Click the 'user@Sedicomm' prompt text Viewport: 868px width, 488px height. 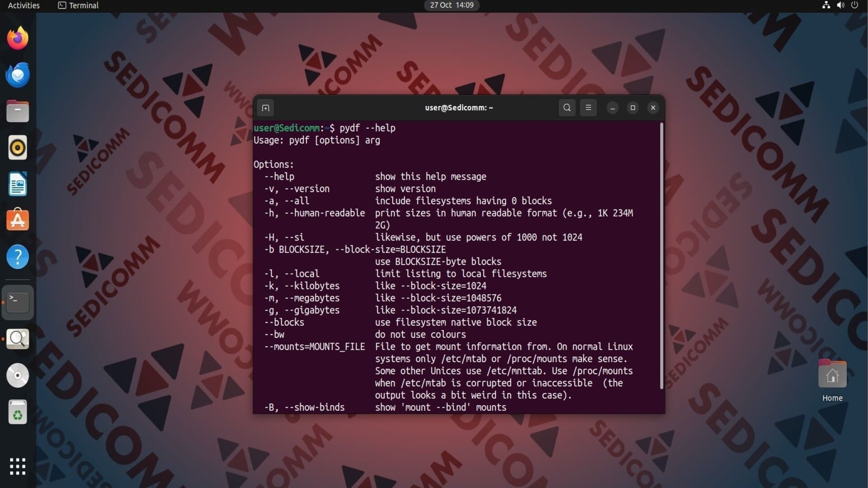287,128
